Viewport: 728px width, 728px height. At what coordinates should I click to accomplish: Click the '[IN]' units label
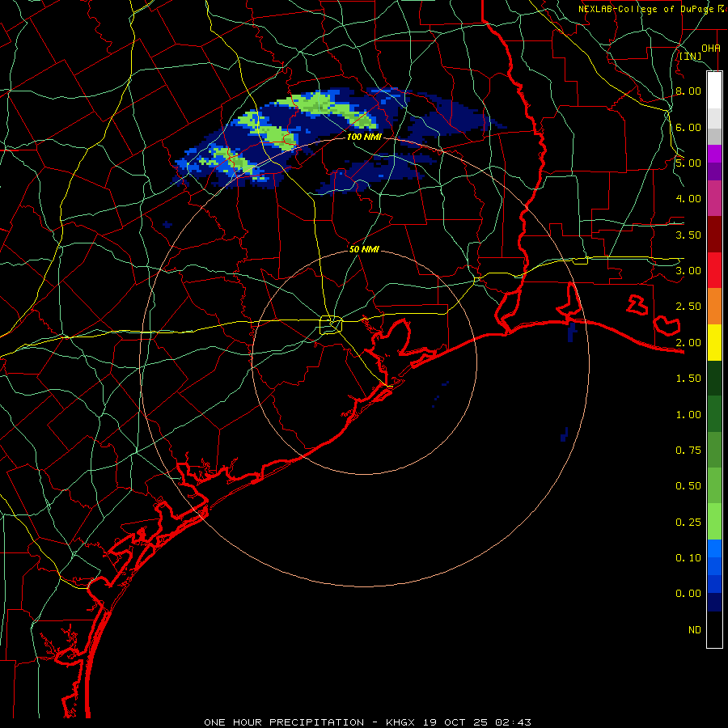tap(691, 56)
